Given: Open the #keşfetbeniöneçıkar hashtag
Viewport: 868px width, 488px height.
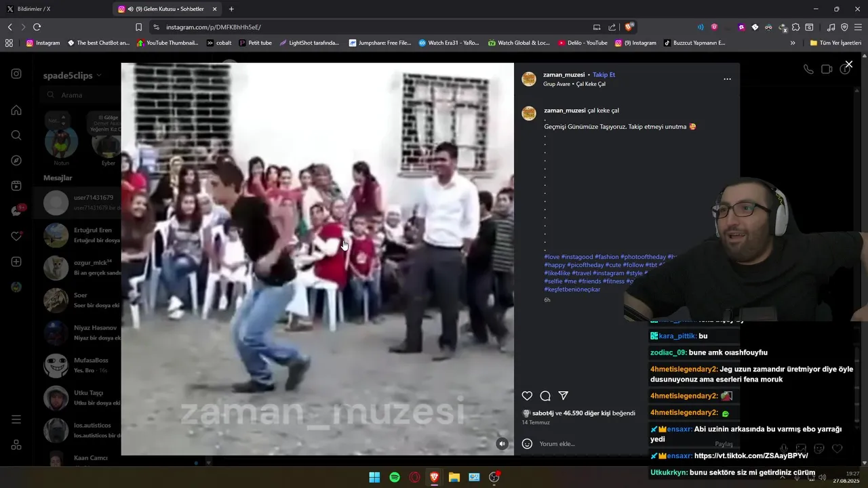Looking at the screenshot, I should (572, 289).
